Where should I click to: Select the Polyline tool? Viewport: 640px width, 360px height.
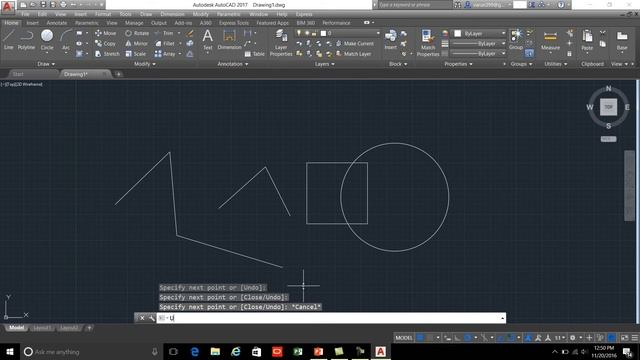tap(26, 40)
